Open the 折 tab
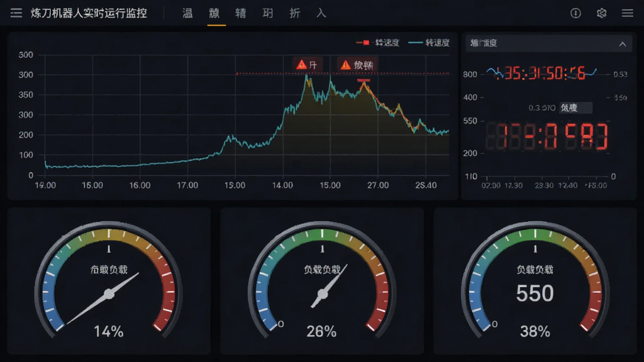 [294, 13]
